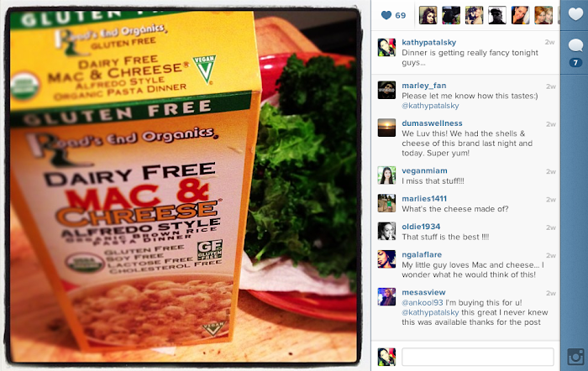Open kathypatalsky's profile from caption username

(429, 42)
